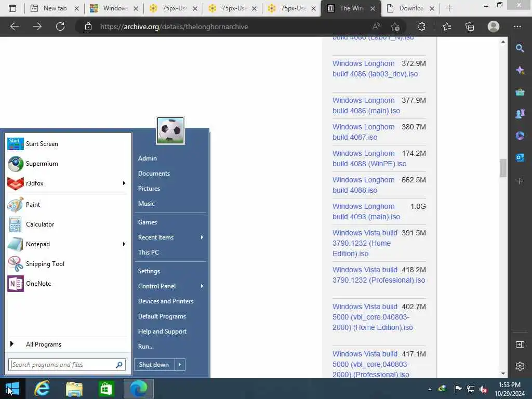Open Edge profile avatar
Screen dimensions: 532x399
(494, 26)
